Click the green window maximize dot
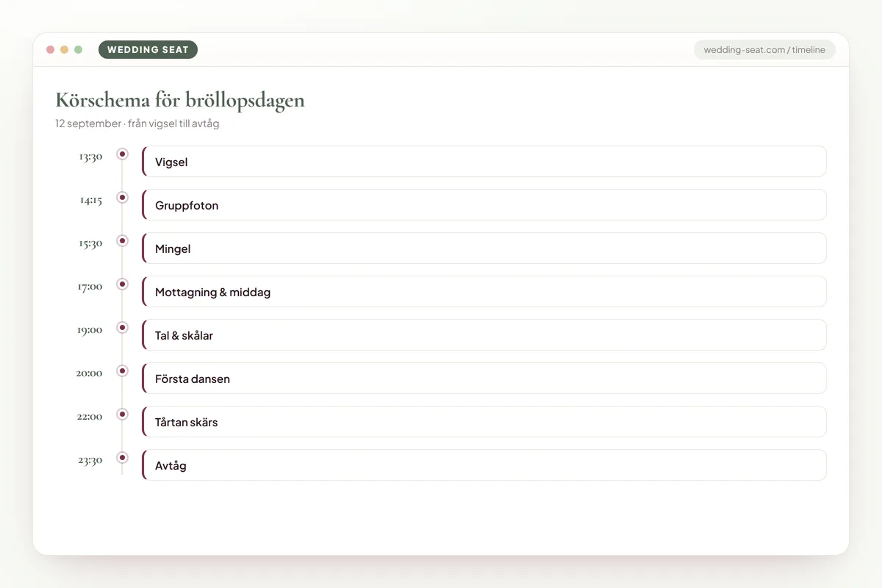882x588 pixels. point(79,50)
